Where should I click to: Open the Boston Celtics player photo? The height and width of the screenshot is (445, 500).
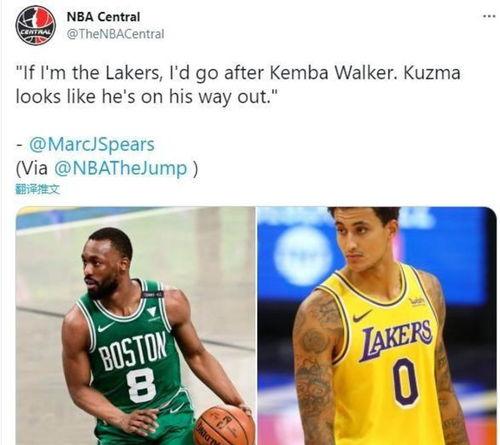tap(135, 326)
